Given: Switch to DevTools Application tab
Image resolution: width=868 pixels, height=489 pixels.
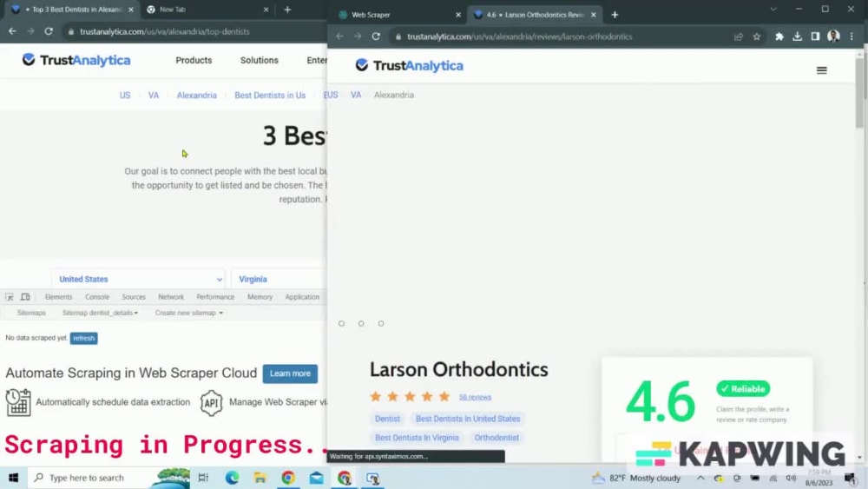Looking at the screenshot, I should (302, 297).
